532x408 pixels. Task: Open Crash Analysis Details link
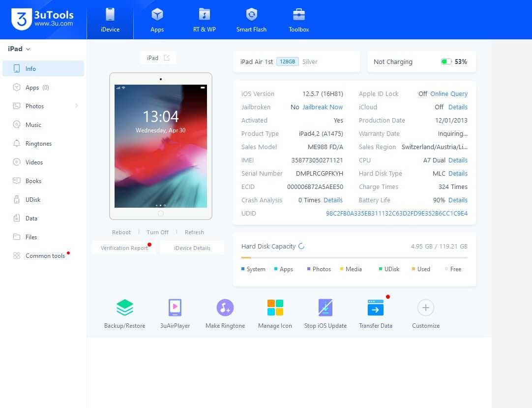(x=333, y=200)
